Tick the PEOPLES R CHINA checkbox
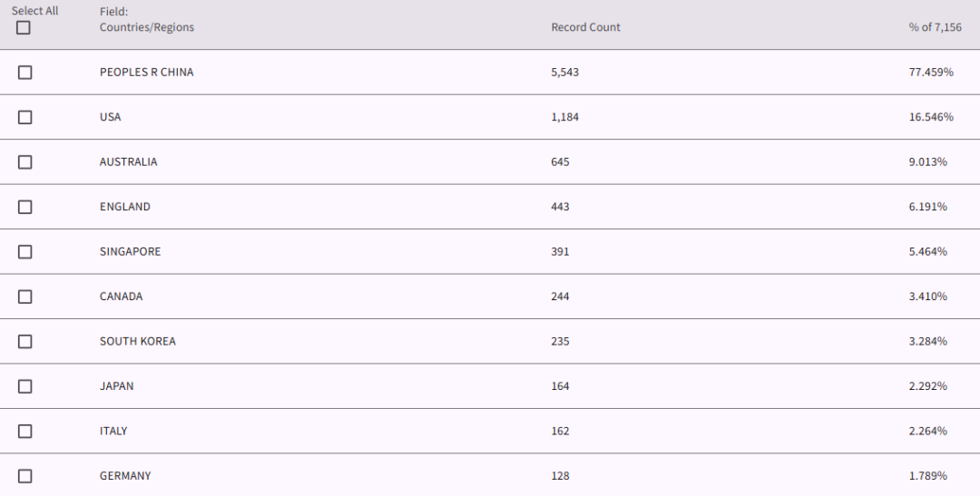This screenshot has width=980, height=496. [x=25, y=73]
